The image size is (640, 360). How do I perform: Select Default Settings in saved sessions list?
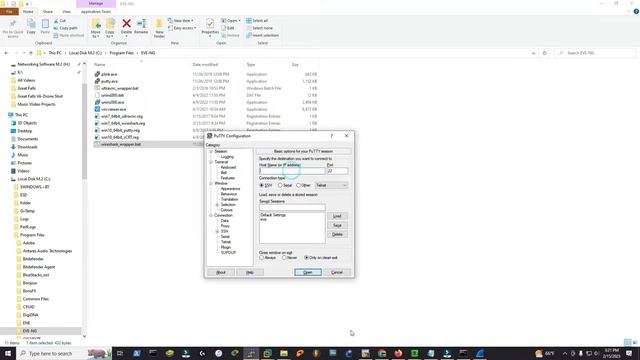273,215
